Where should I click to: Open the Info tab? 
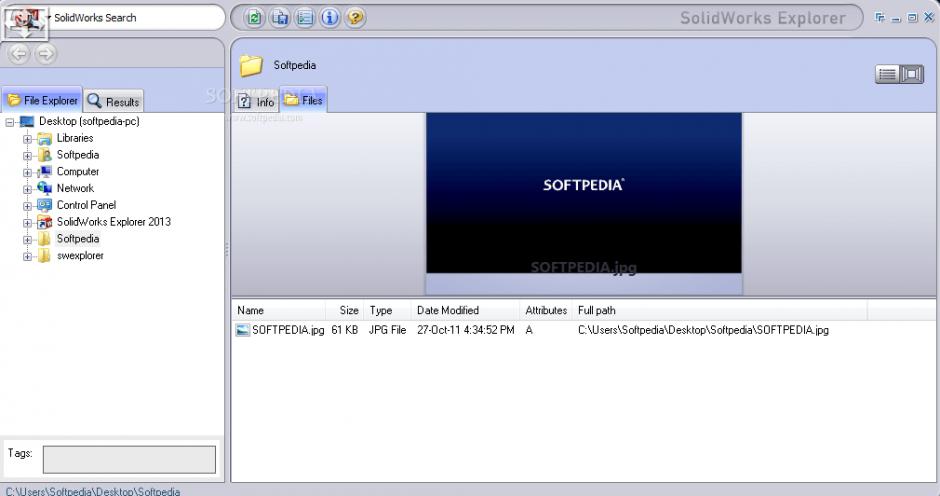click(x=256, y=102)
